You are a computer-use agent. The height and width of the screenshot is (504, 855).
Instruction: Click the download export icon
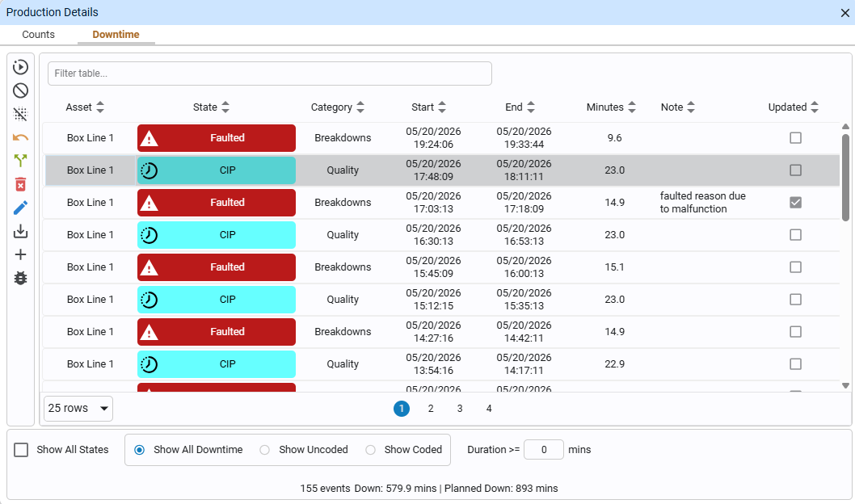tap(20, 231)
